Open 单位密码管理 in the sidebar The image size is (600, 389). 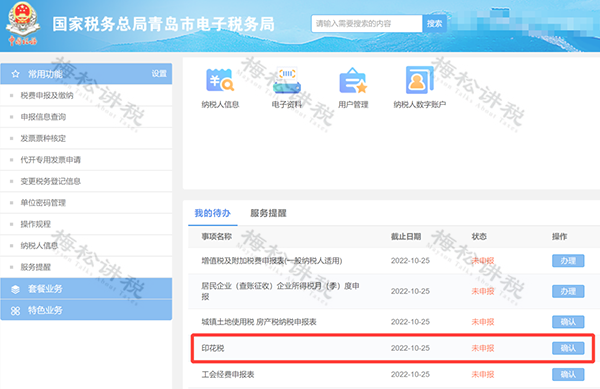86,202
